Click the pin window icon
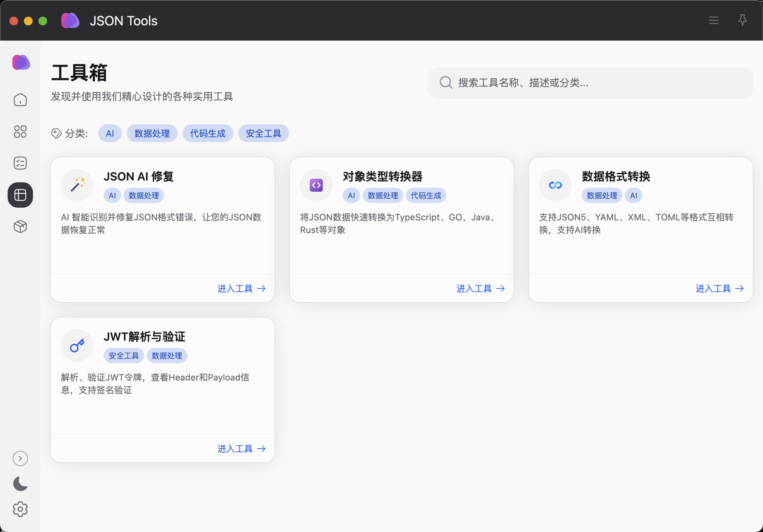763x532 pixels. click(x=742, y=20)
